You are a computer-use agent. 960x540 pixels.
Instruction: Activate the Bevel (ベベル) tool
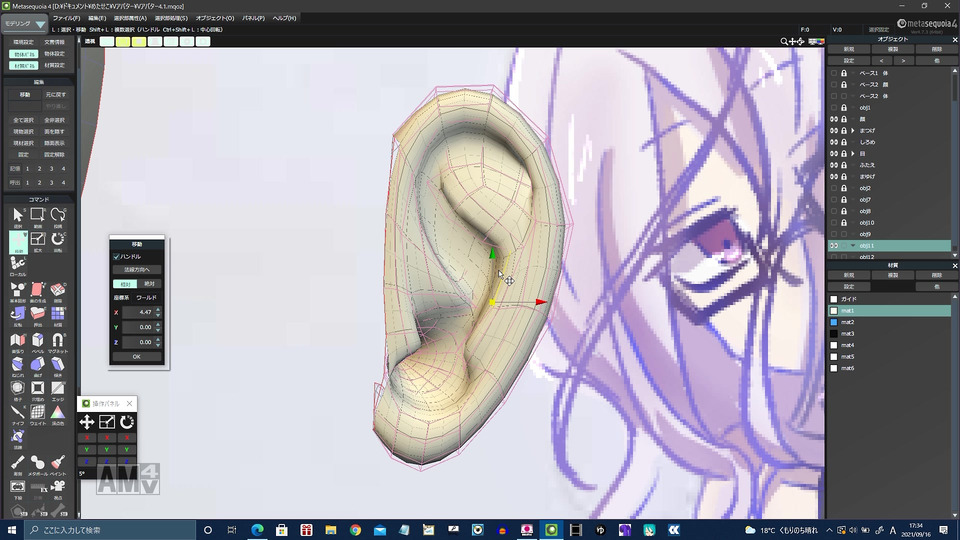coord(37,342)
